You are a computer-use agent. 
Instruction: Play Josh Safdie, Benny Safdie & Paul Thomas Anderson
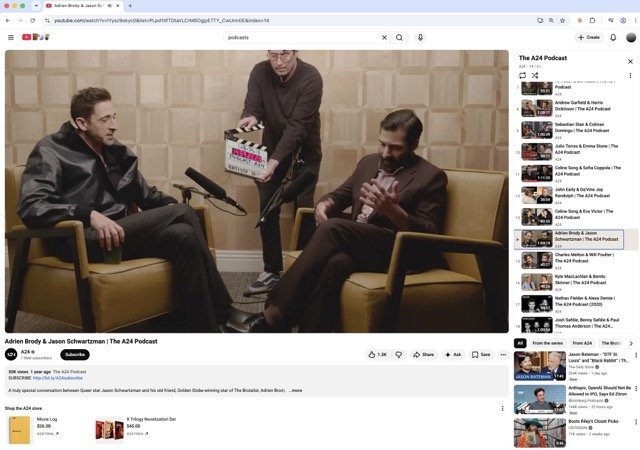(x=571, y=325)
